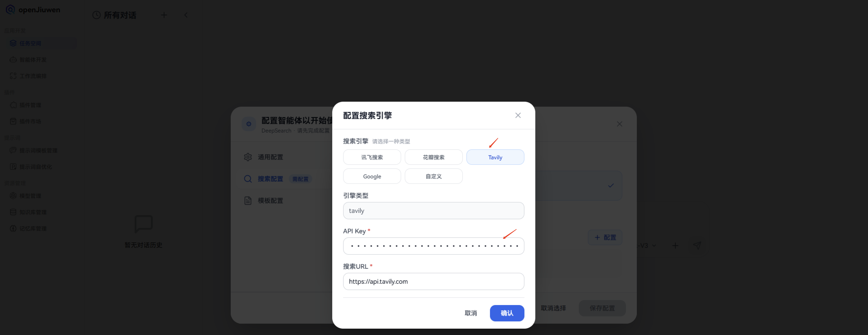Open 记忆库管理 memory icon
868x335 pixels.
point(13,228)
